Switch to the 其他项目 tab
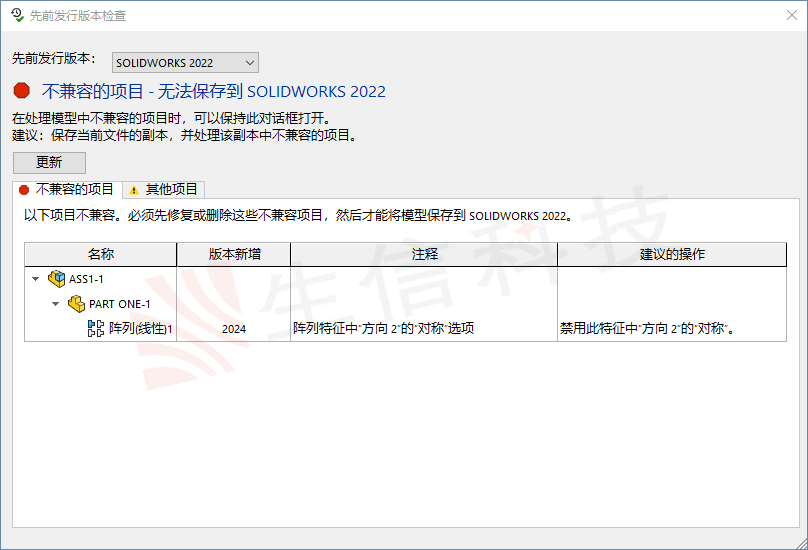 (164, 190)
